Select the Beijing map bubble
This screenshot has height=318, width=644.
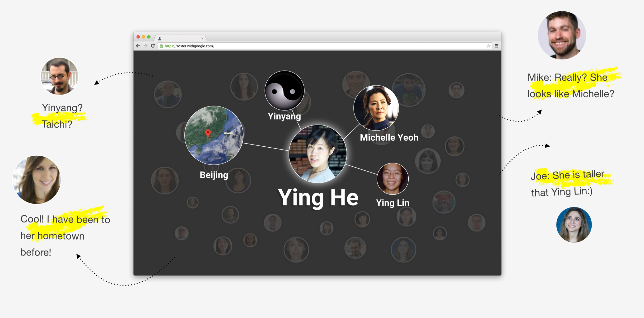point(214,135)
